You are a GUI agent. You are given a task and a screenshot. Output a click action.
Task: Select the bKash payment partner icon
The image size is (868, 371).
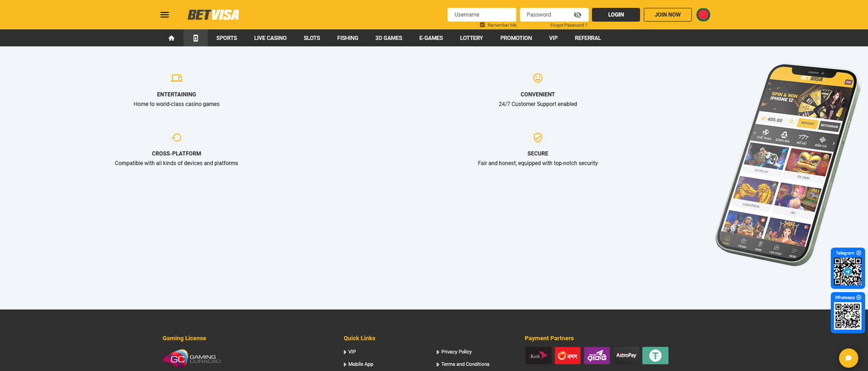(538, 355)
